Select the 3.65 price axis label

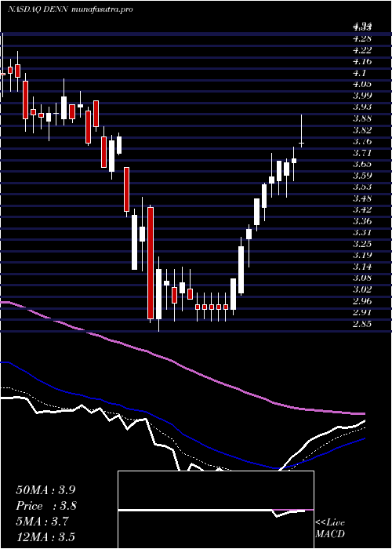[362, 164]
